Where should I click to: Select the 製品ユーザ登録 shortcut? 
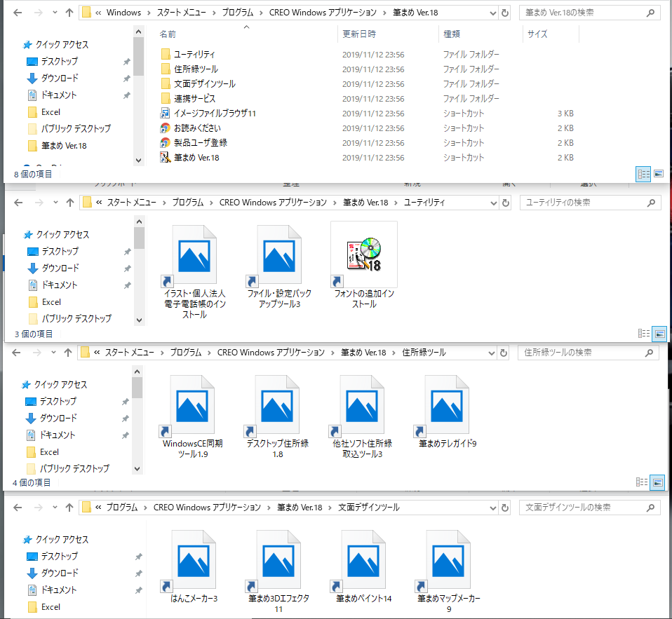tap(200, 142)
